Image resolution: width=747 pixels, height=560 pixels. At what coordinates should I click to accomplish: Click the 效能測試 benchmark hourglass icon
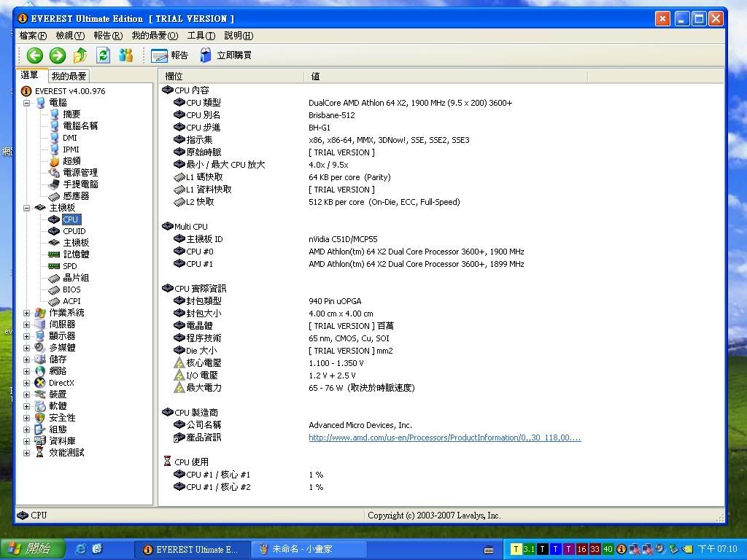(x=40, y=453)
